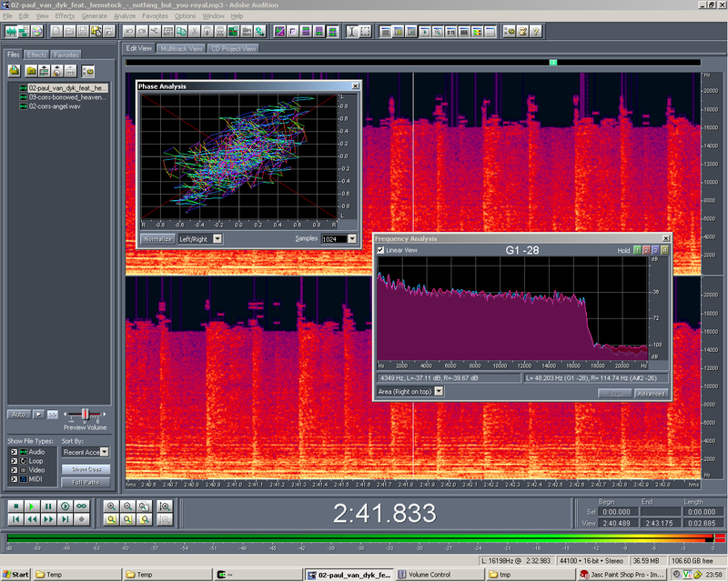Click the fast forward transport button
This screenshot has height=582, width=728.
[x=48, y=519]
